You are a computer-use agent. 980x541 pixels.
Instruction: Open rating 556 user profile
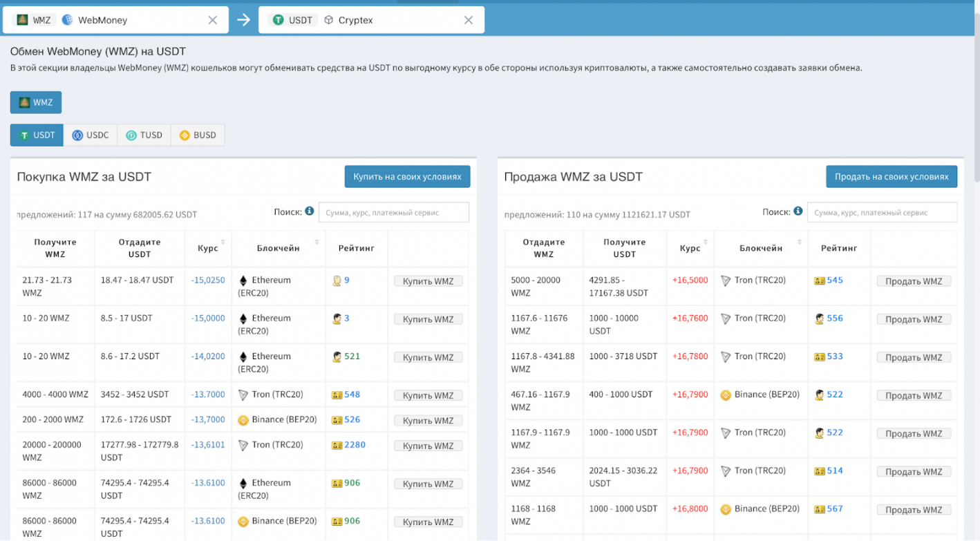835,319
